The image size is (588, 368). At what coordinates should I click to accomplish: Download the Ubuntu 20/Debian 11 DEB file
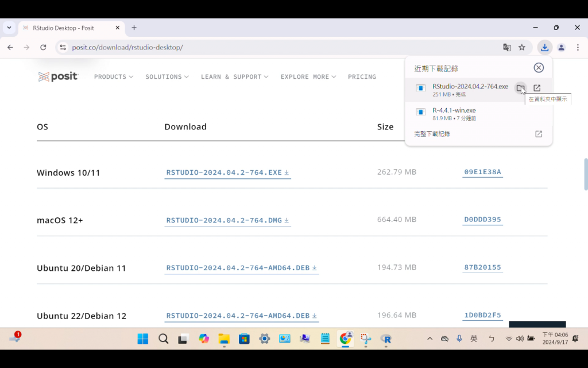(x=242, y=268)
